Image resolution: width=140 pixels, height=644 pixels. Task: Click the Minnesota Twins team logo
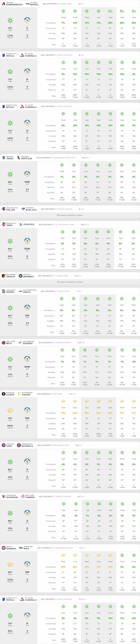3,224
